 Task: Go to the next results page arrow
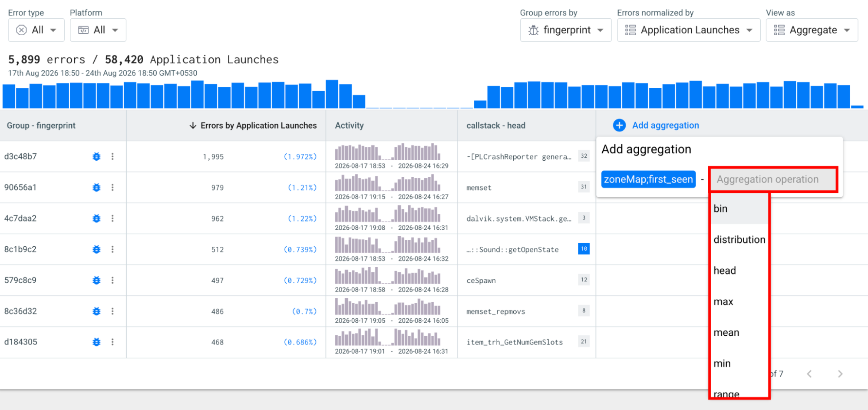click(840, 374)
